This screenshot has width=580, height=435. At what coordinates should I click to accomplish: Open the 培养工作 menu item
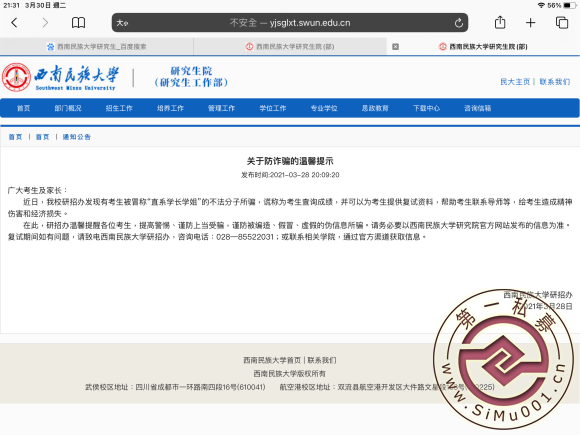point(170,108)
